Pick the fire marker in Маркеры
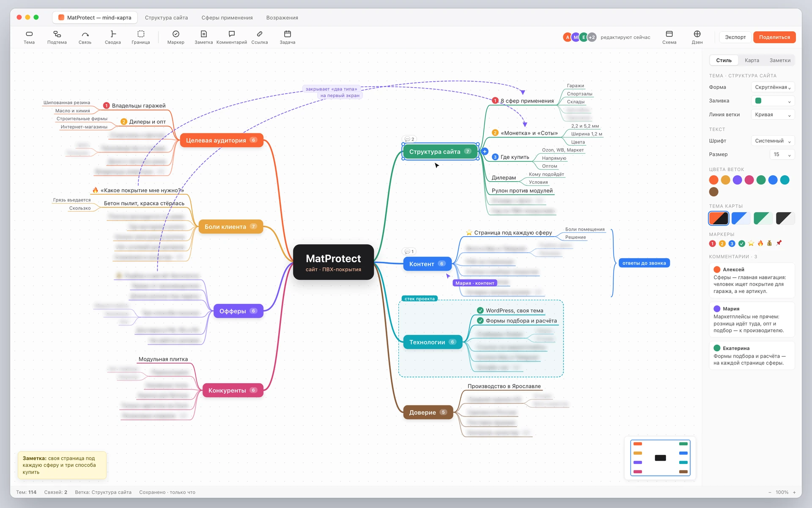The image size is (812, 508). [760, 243]
